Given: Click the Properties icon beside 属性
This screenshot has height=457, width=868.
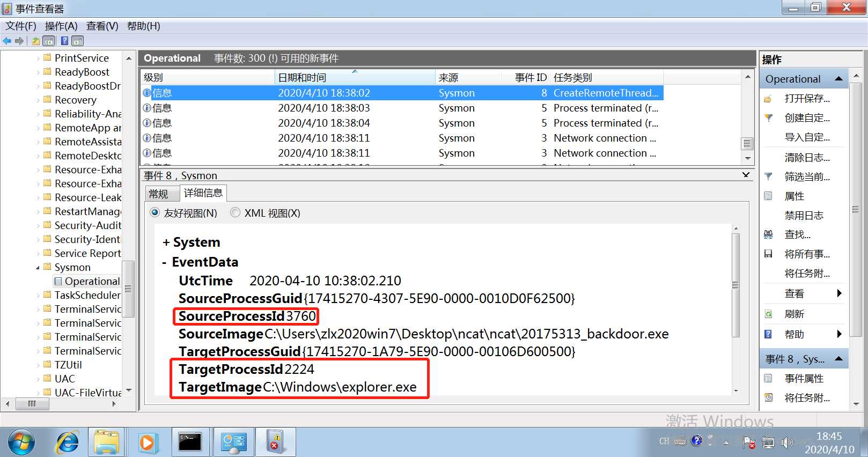Looking at the screenshot, I should 768,196.
